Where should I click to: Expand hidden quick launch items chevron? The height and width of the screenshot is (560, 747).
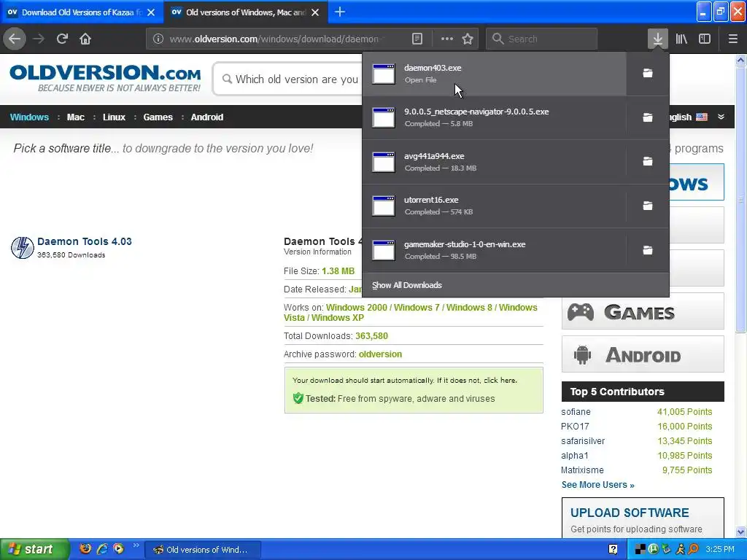(x=136, y=545)
